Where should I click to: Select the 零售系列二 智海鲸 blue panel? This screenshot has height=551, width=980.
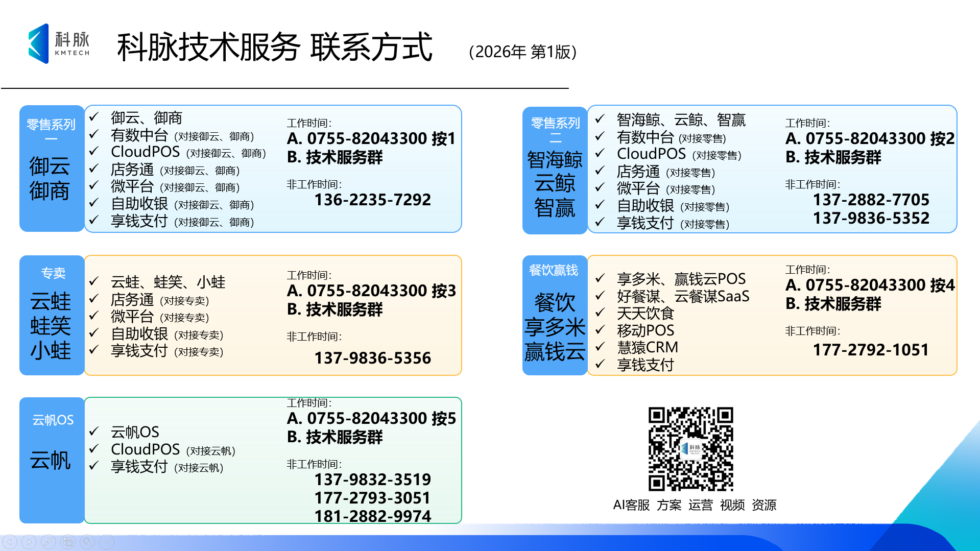[x=555, y=170]
